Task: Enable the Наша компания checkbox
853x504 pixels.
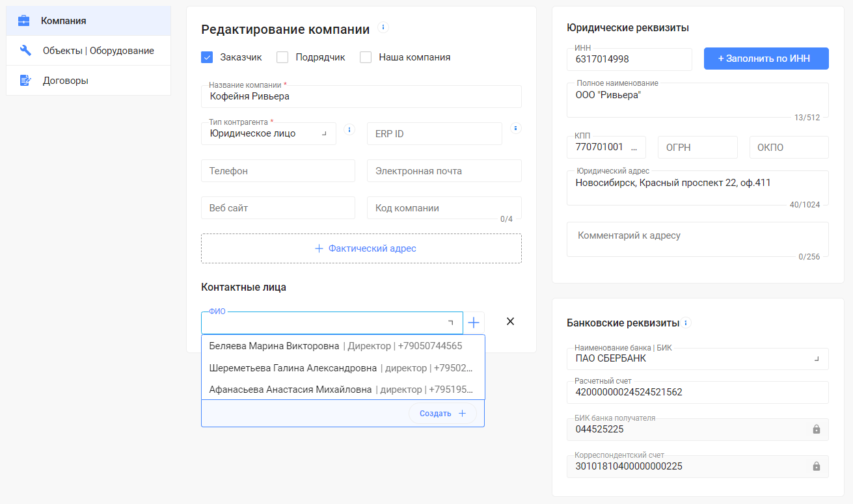Action: pyautogui.click(x=366, y=57)
